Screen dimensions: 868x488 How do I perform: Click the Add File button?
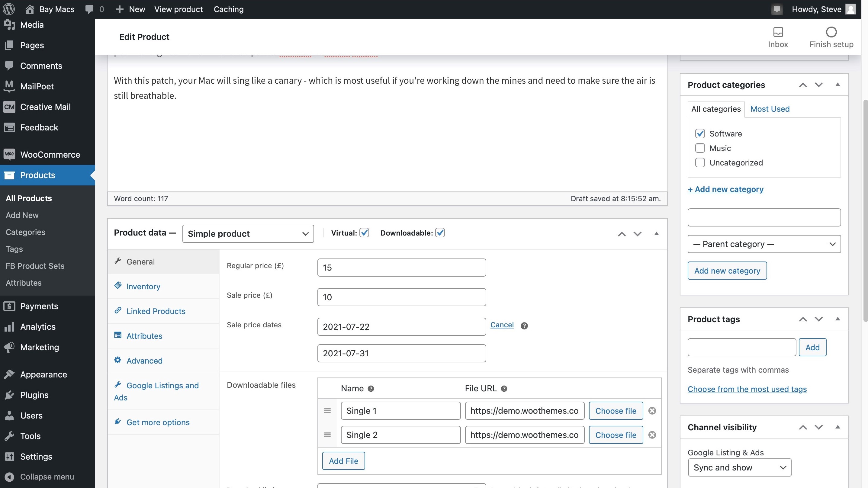coord(343,461)
